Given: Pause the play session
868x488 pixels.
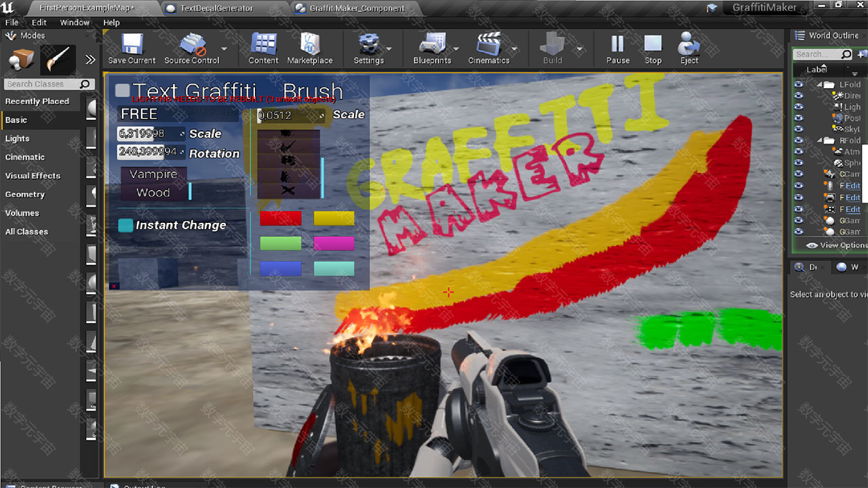Looking at the screenshot, I should 618,44.
